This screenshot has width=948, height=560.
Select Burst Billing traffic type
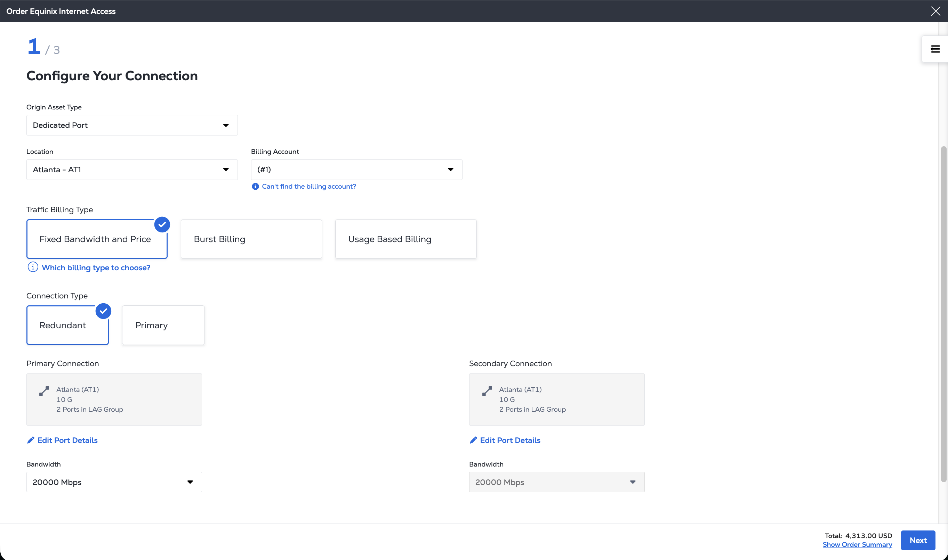click(x=251, y=239)
